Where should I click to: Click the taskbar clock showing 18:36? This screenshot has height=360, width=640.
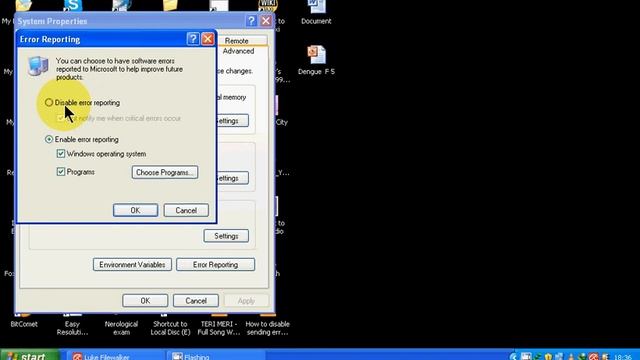[623, 357]
